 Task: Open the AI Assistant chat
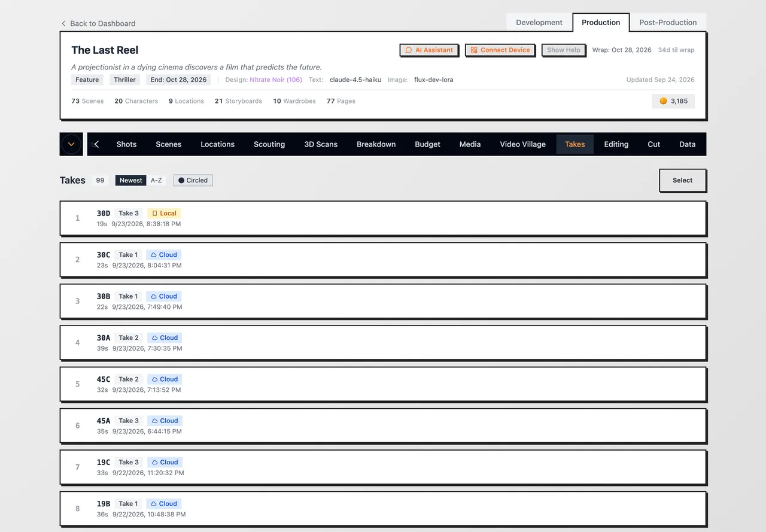click(x=429, y=50)
